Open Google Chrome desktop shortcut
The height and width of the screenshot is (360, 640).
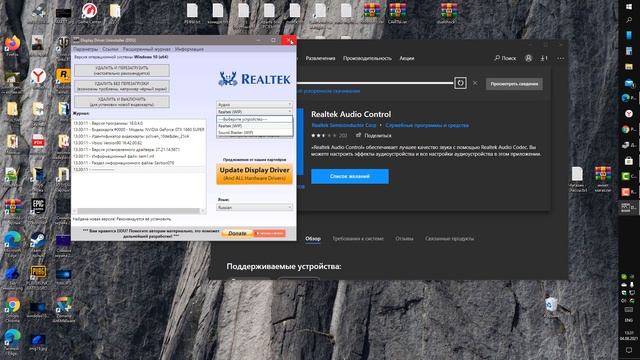tap(12, 306)
